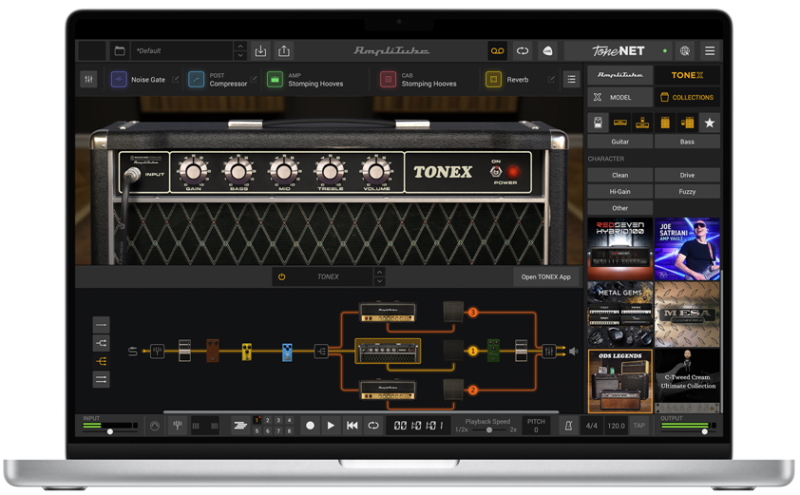Image resolution: width=800 pixels, height=495 pixels.
Task: Open the chain list icon right of Reverb
Action: (571, 80)
